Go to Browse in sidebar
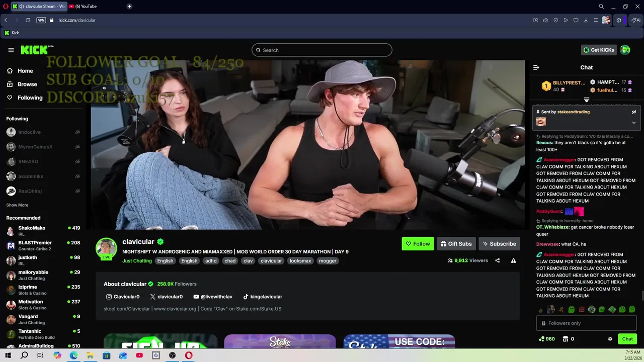The width and height of the screenshot is (644, 362). click(22, 84)
